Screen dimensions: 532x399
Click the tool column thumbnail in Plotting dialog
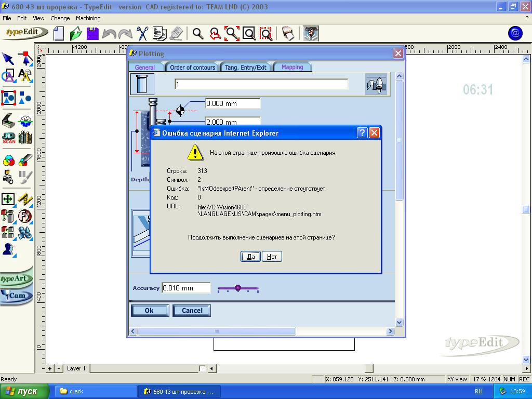142,84
